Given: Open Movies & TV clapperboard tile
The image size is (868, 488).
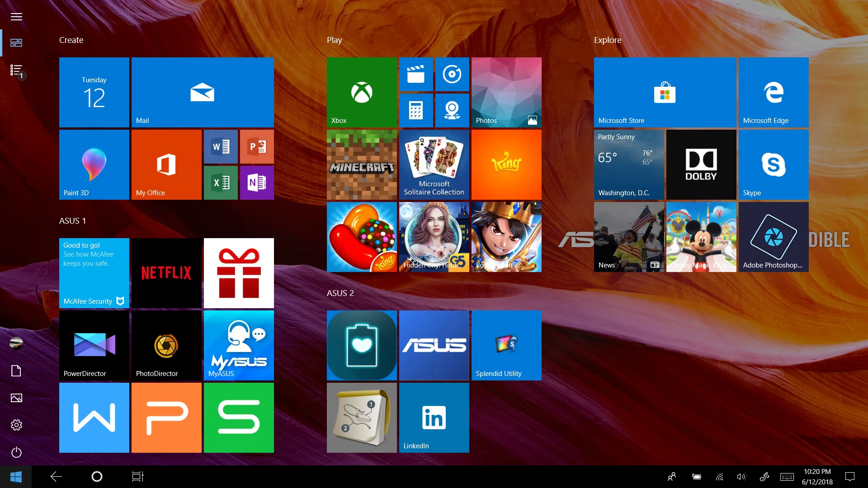Looking at the screenshot, I should [416, 74].
